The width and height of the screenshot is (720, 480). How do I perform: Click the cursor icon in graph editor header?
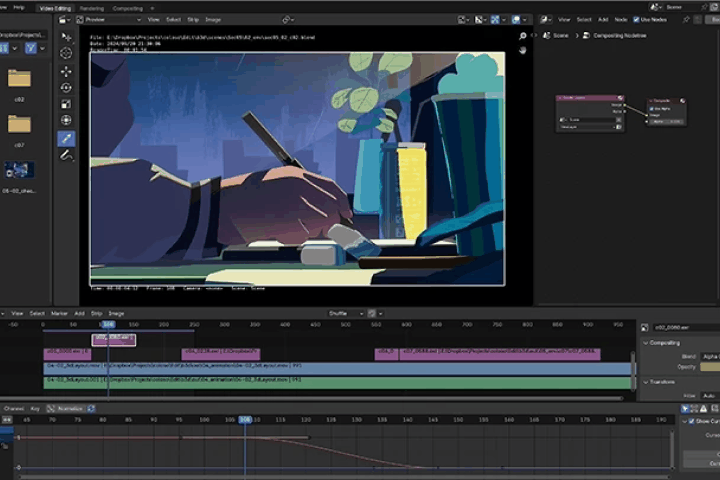pyautogui.click(x=685, y=408)
